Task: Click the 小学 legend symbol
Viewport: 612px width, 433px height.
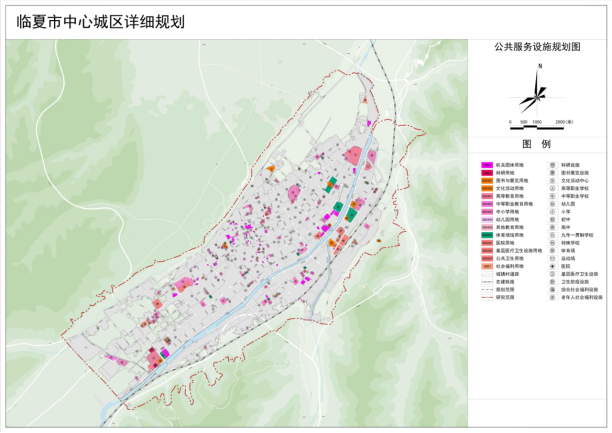Action: click(552, 211)
